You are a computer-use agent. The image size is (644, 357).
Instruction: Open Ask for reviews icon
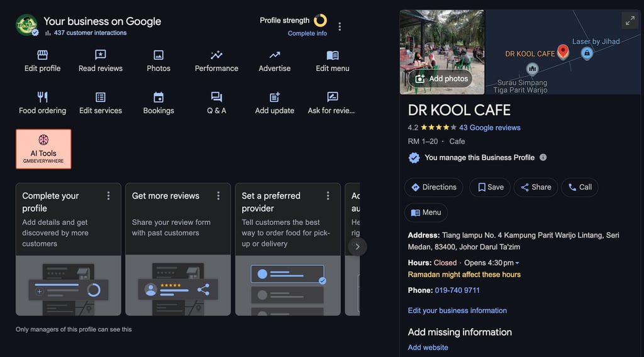click(x=332, y=97)
